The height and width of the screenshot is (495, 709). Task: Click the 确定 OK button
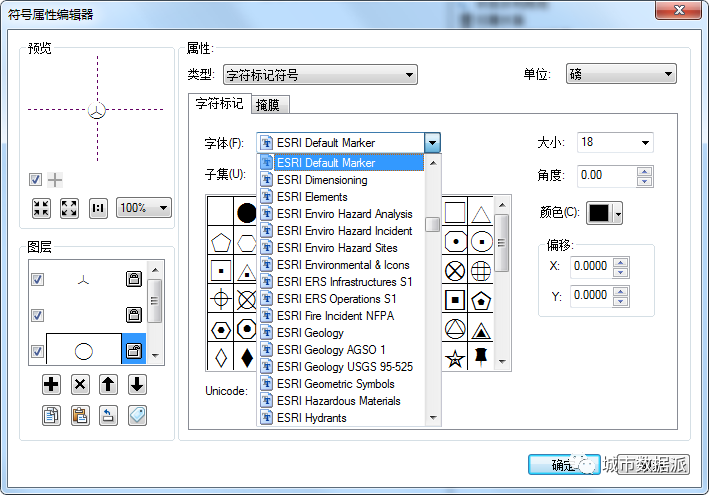(x=564, y=464)
